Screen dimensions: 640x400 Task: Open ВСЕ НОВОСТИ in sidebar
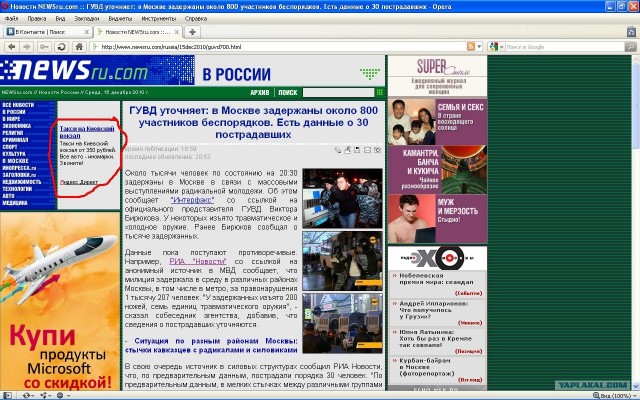click(x=18, y=105)
